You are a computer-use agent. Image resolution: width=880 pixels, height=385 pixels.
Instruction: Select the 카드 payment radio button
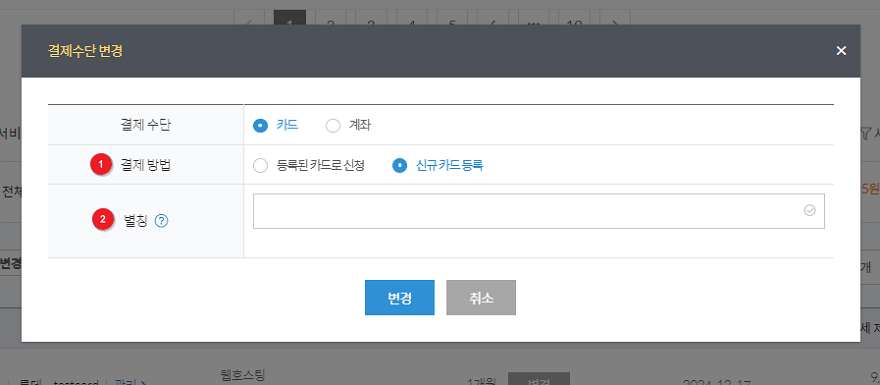click(x=260, y=126)
